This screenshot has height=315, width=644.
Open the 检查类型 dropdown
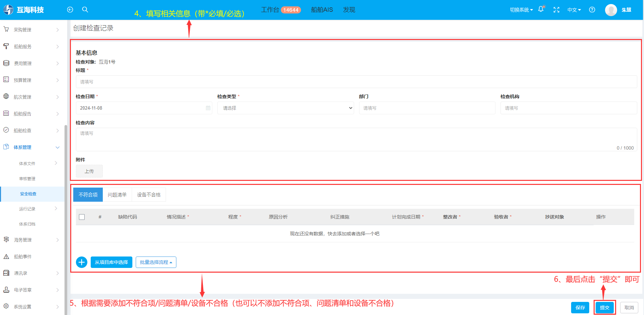click(286, 108)
